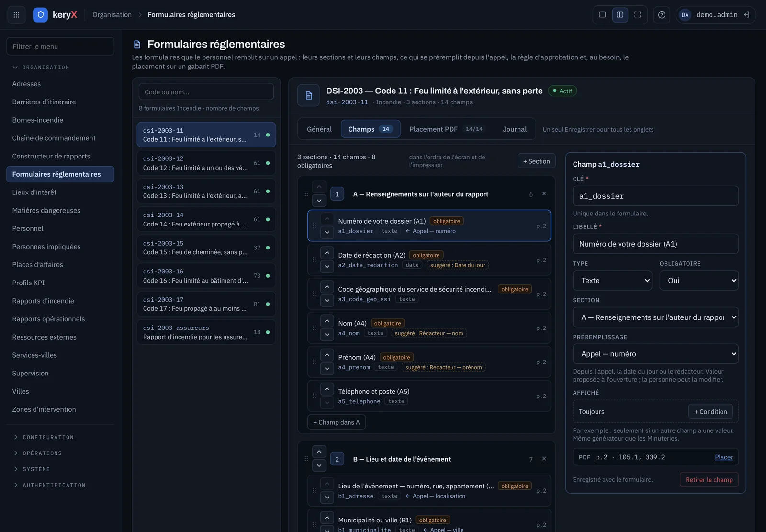Toggle fullscreen mode icon
This screenshot has width=766, height=532.
point(638,15)
